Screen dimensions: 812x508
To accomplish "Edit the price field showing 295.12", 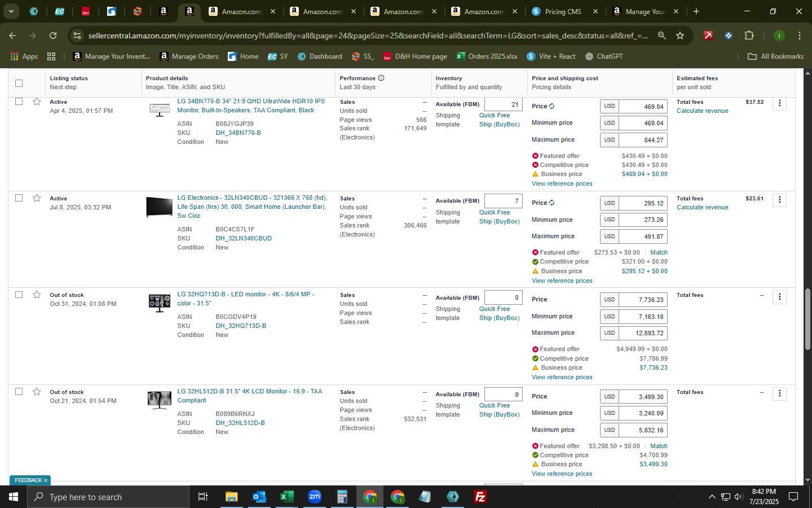I will tap(643, 203).
